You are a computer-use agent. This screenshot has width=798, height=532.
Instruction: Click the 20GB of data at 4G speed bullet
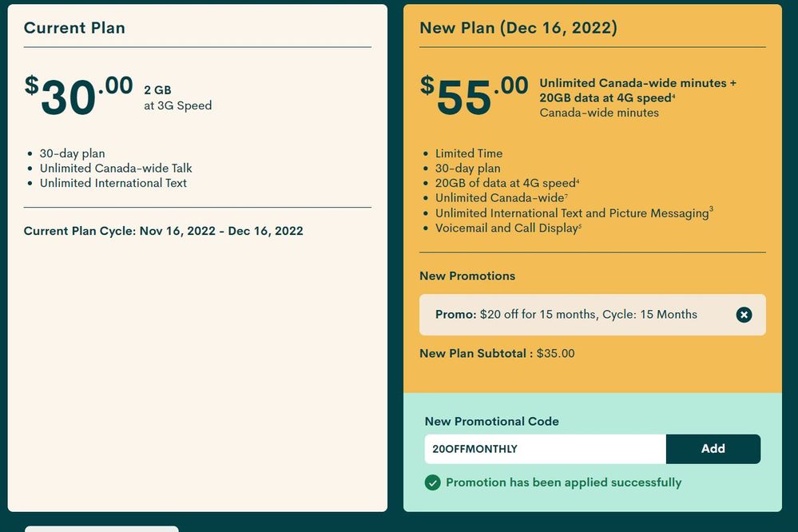[506, 183]
